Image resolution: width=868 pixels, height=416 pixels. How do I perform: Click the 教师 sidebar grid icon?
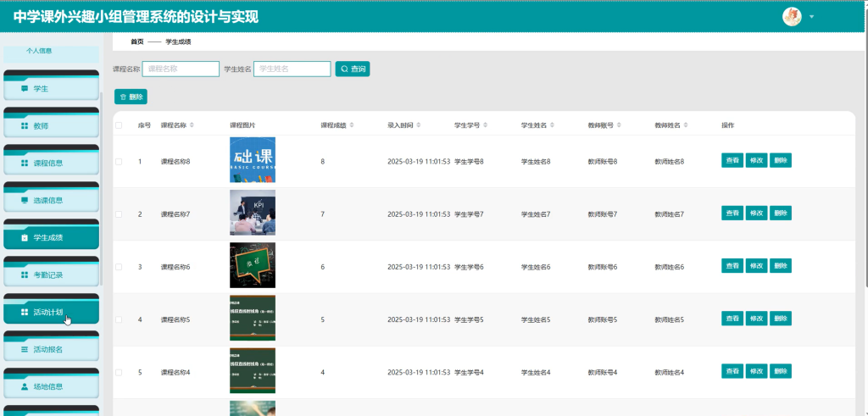[x=25, y=126]
